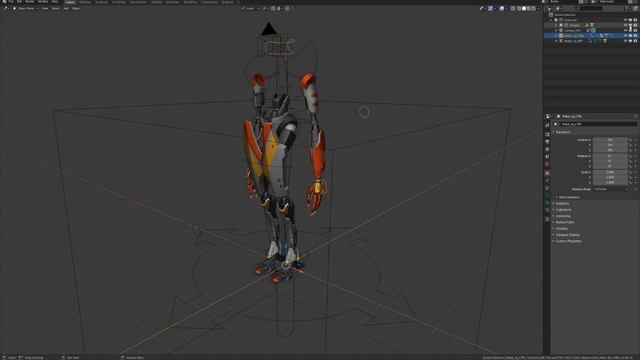
Task: Expand the Visibility panel
Action: tap(561, 229)
